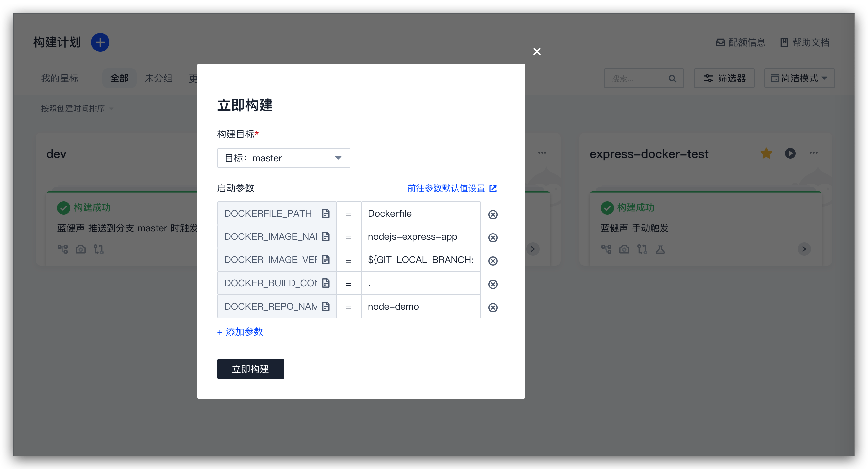Click pipeline graph icon on dev card

pos(62,249)
